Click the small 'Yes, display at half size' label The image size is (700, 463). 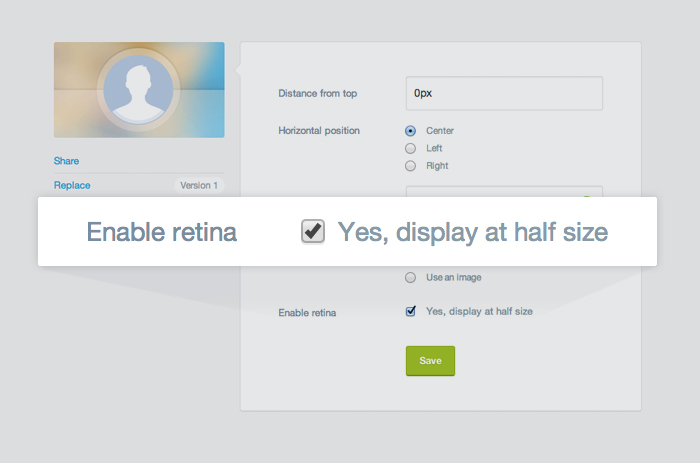479,312
